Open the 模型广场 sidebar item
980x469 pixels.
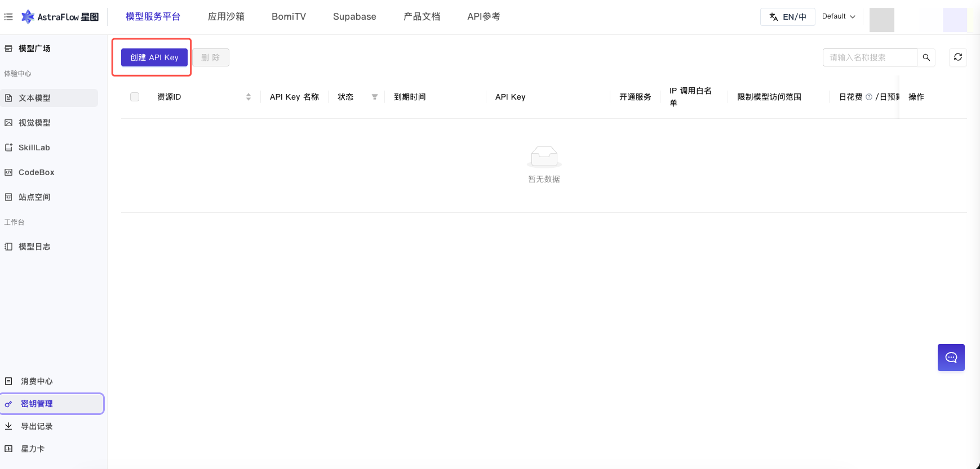[34, 48]
